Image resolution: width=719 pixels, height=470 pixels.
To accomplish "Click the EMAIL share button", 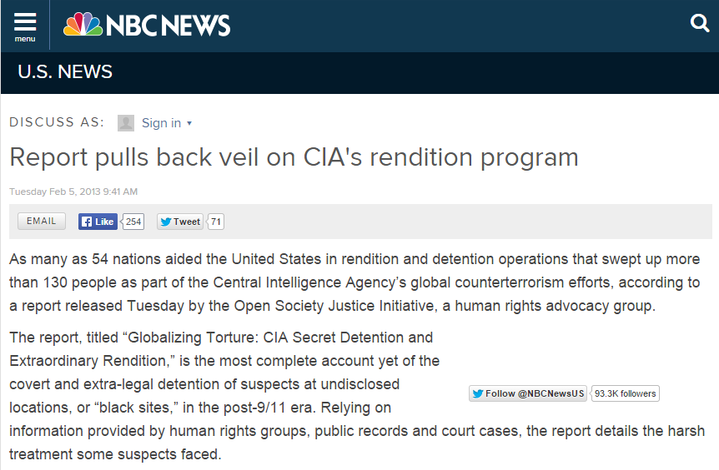I will pos(41,221).
